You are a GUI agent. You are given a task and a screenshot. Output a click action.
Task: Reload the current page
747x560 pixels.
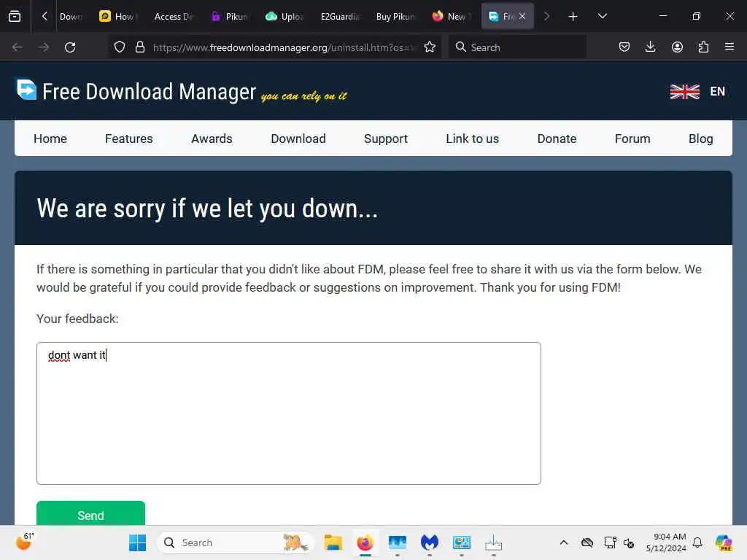click(70, 47)
